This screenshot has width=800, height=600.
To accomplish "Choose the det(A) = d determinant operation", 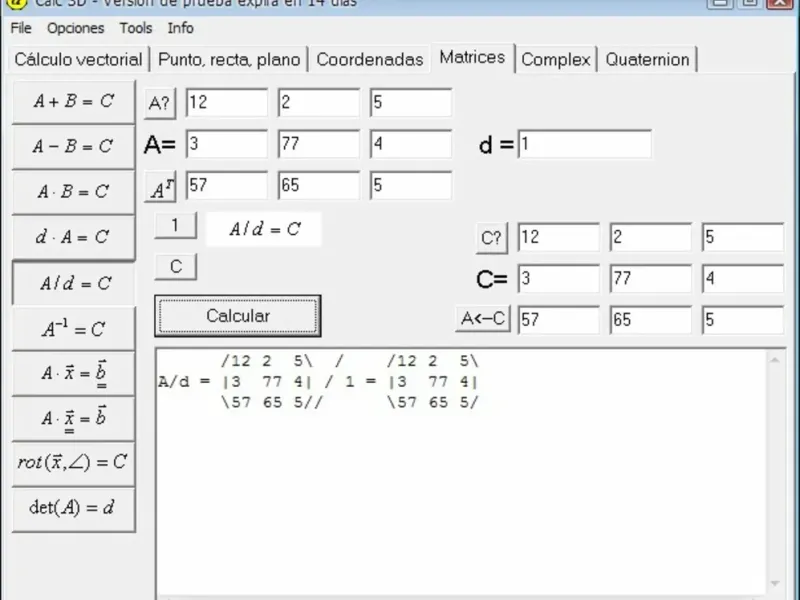I will point(74,509).
